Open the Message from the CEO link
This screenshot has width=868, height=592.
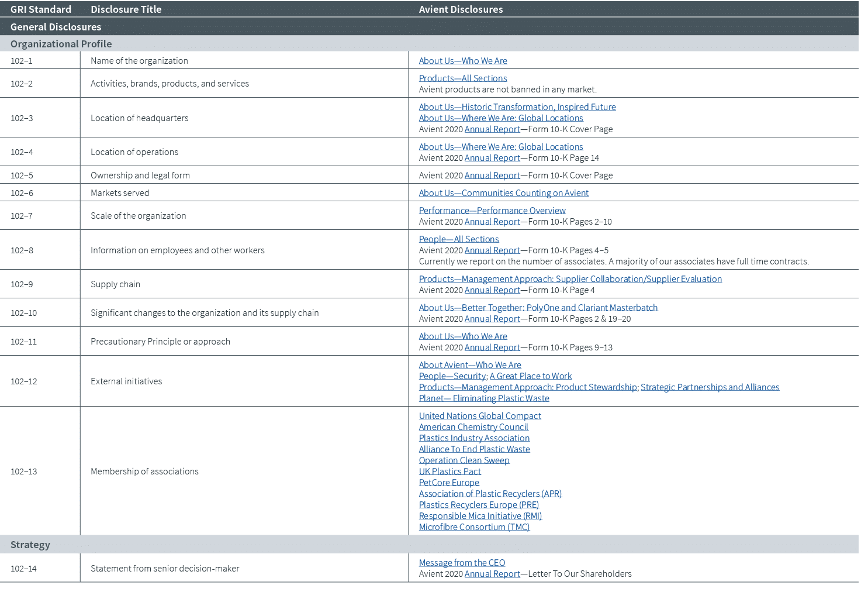[x=462, y=562]
